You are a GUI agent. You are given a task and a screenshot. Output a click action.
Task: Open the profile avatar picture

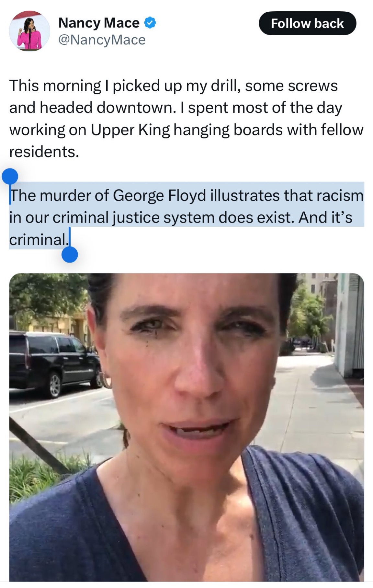pos(29,31)
